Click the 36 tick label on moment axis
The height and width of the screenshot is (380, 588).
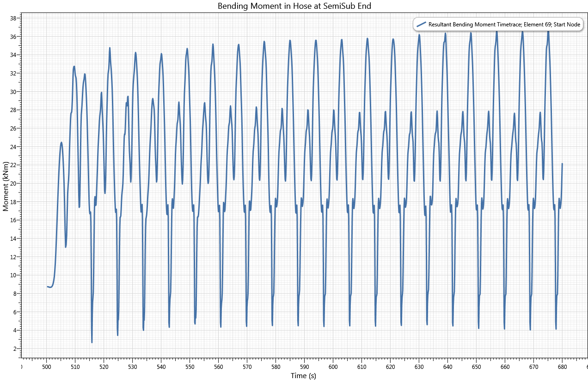tap(14, 37)
